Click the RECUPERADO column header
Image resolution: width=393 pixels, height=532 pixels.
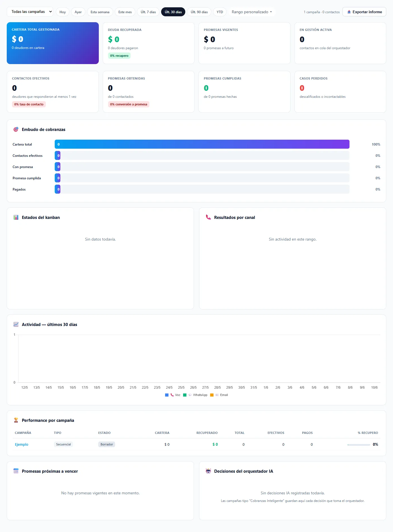coord(207,433)
